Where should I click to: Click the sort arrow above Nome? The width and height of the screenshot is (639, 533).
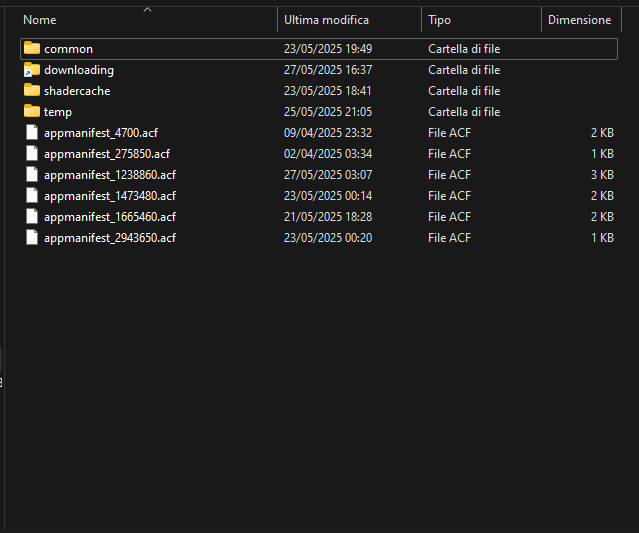pyautogui.click(x=147, y=9)
